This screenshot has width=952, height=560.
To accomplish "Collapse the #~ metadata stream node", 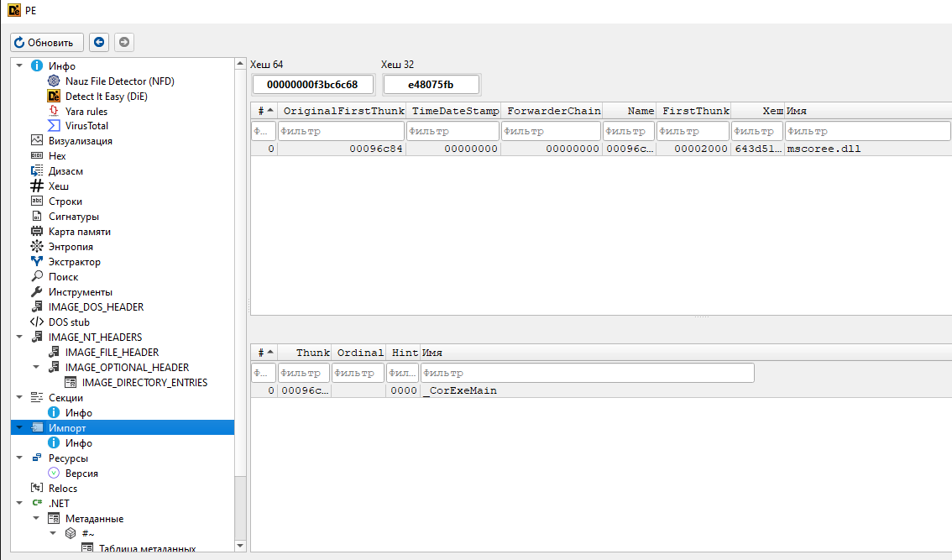I will [x=54, y=533].
